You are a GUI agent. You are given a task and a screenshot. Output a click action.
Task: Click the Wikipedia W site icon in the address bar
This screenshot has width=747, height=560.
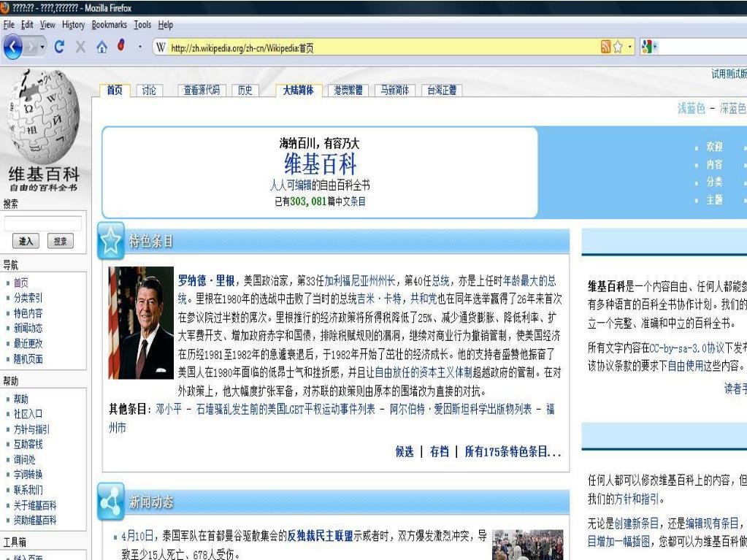click(x=161, y=47)
